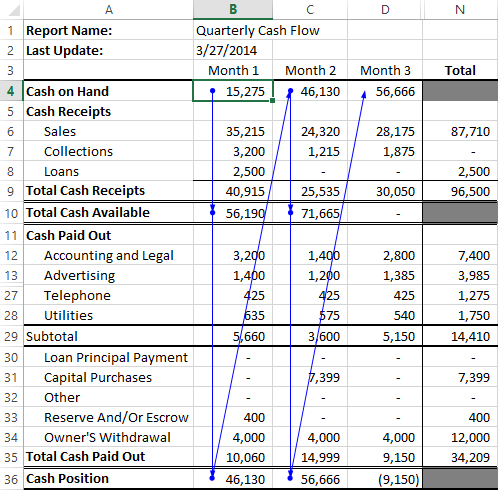The image size is (498, 490).
Task: Select column D header
Action: (385, 9)
